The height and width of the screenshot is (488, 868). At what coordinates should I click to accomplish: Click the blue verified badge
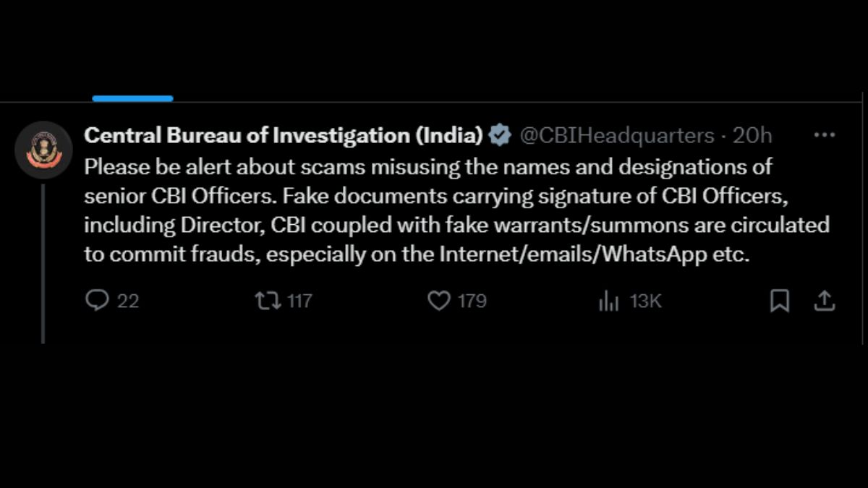coord(500,135)
